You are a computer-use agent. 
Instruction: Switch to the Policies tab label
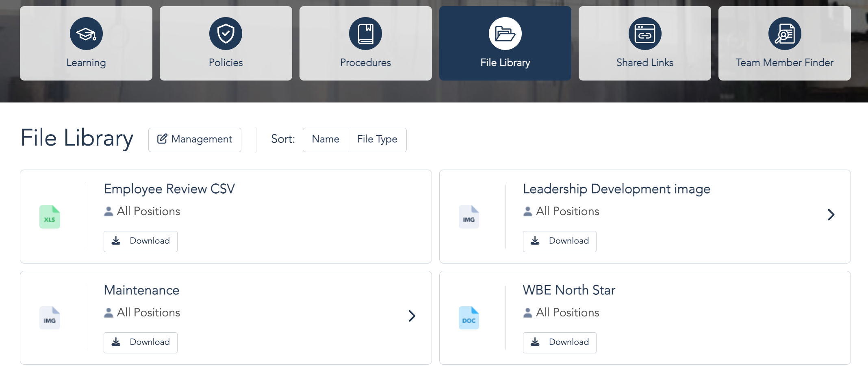226,63
